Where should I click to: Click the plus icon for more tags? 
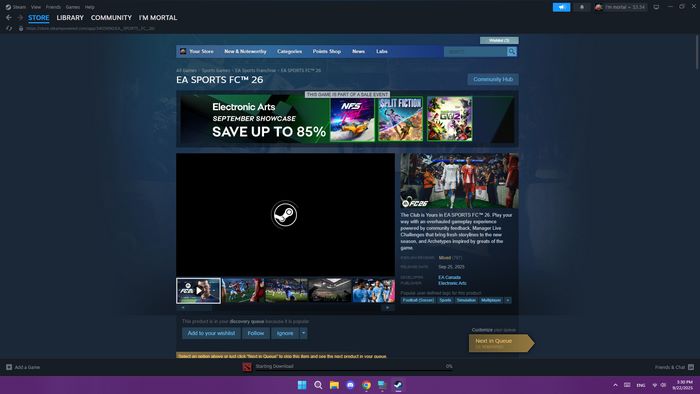point(508,300)
